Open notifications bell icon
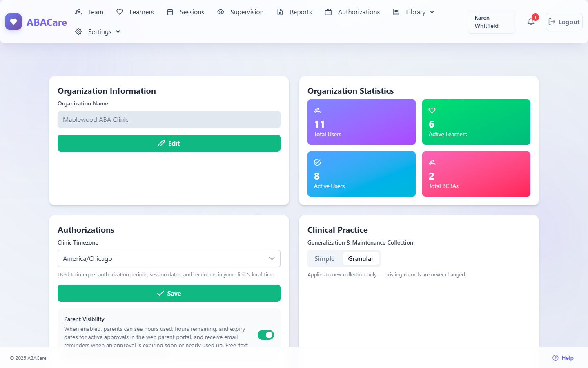Viewport: 588px width, 368px height. point(531,22)
